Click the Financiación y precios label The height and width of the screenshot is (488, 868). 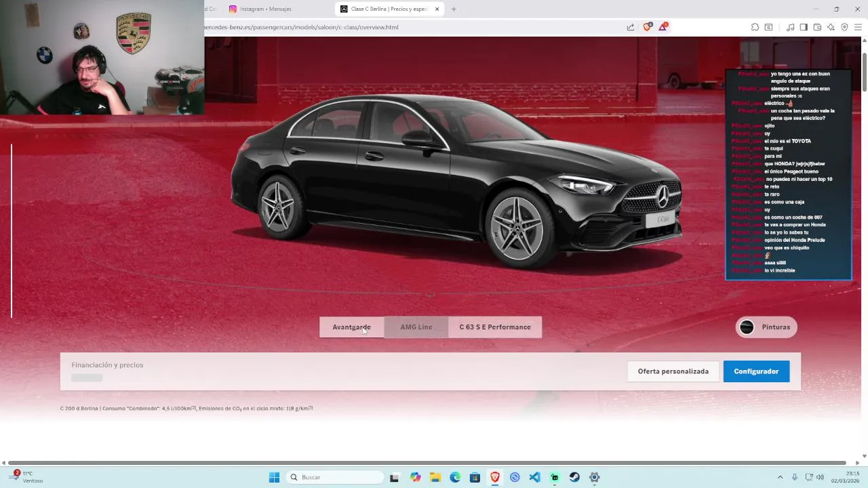coord(107,365)
